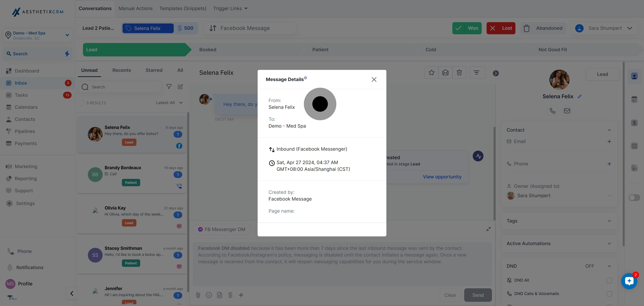Open the conversation filter funnel icon
This screenshot has height=306, width=644.
coord(169,87)
